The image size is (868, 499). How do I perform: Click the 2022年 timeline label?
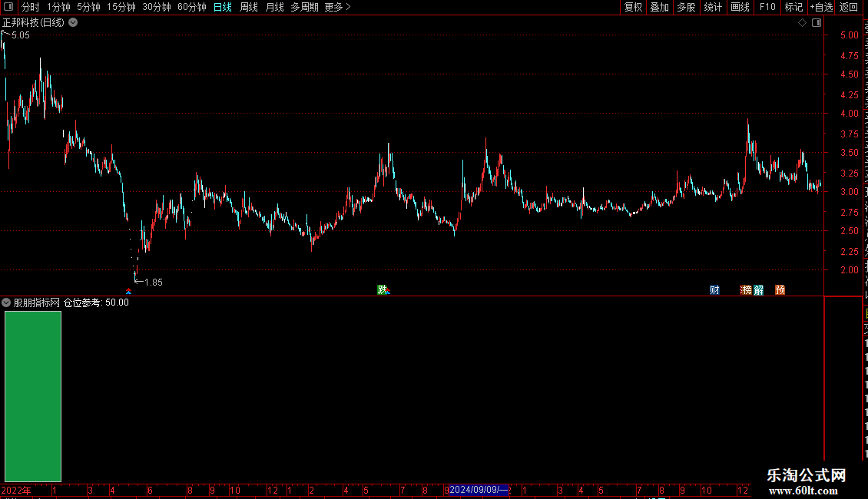tap(16, 490)
